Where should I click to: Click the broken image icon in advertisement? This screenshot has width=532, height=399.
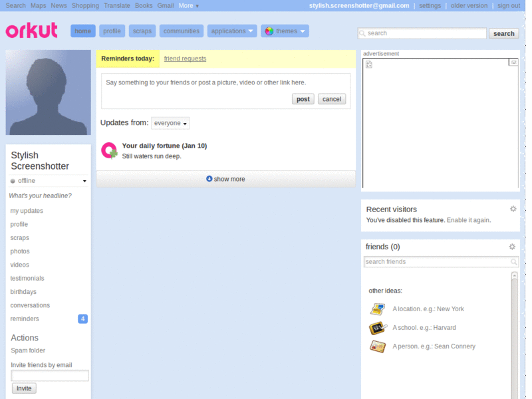click(369, 65)
